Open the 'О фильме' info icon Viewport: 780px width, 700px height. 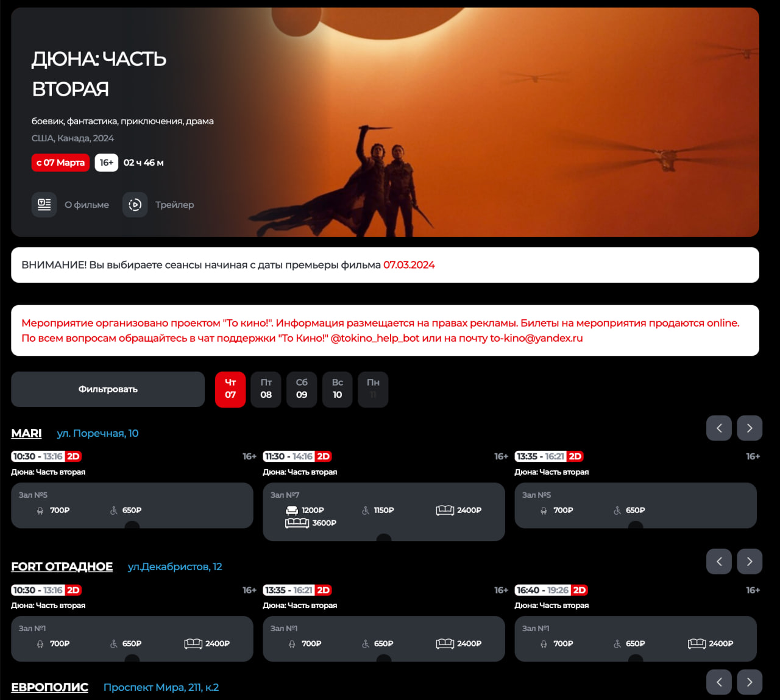coord(44,205)
